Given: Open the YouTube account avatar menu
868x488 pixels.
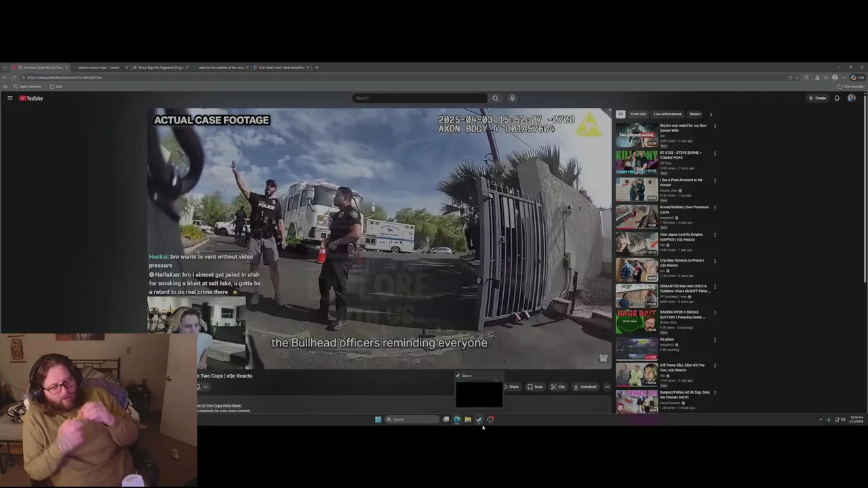Looking at the screenshot, I should 852,98.
